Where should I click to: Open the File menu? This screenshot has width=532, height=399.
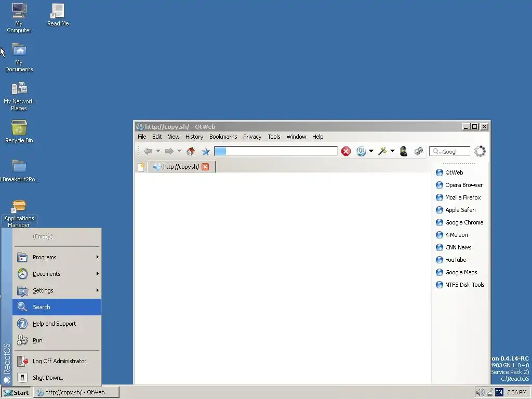[x=142, y=137]
